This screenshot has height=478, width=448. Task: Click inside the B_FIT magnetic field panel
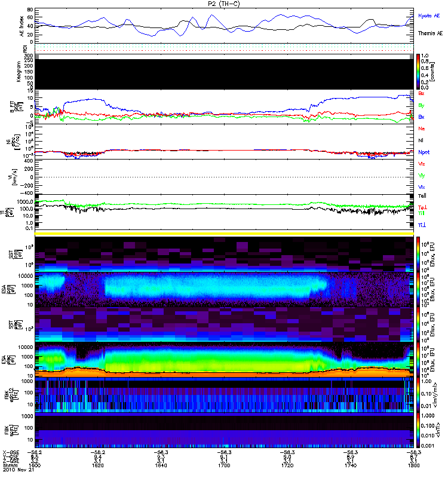225,107
